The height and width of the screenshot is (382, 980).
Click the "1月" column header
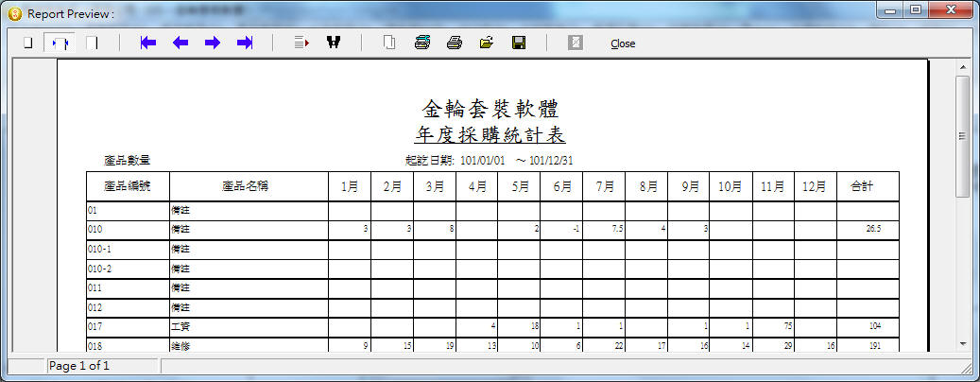(350, 186)
